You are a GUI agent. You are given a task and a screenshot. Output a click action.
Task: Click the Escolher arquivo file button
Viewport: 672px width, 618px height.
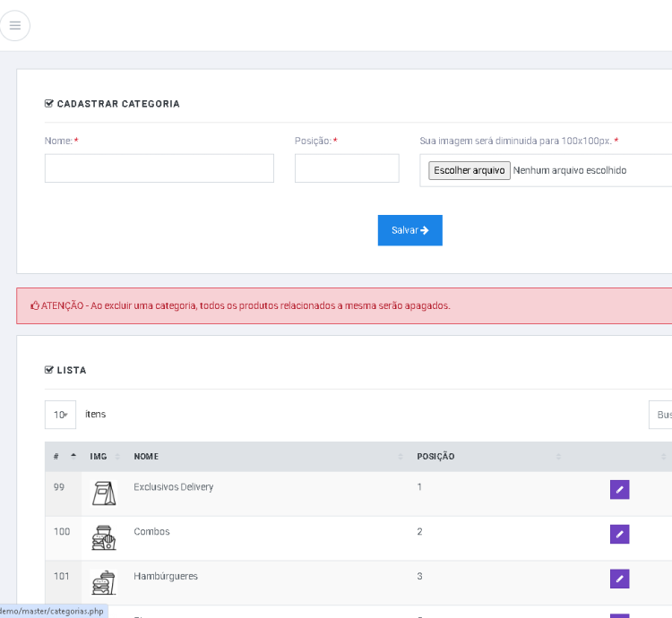(x=469, y=170)
